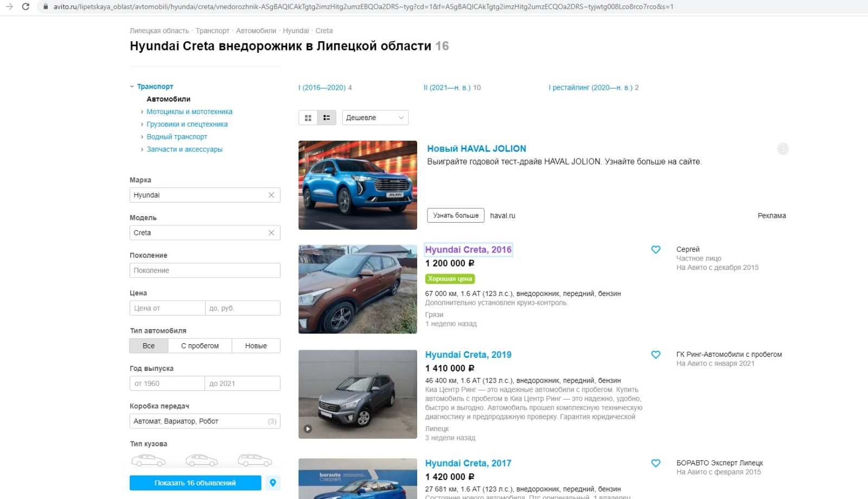Open blue Creta 2017 photo thumbnail
Image resolution: width=868 pixels, height=499 pixels.
pyautogui.click(x=358, y=478)
